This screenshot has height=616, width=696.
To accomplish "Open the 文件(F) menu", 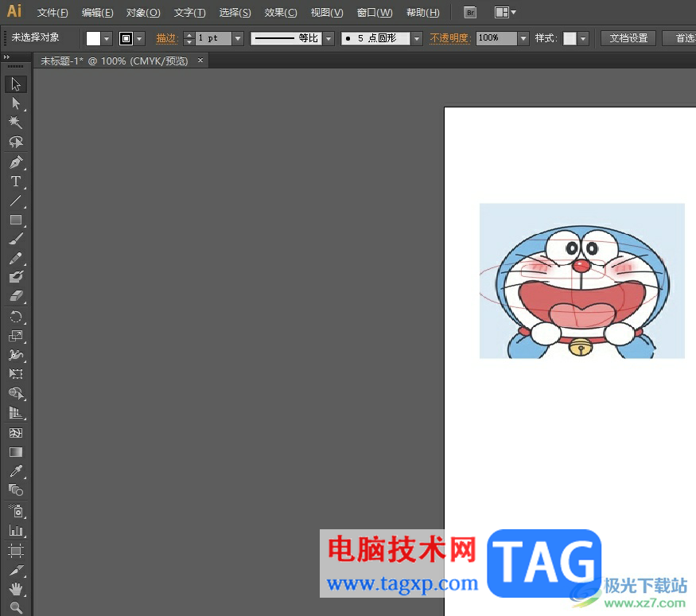I will coord(52,13).
